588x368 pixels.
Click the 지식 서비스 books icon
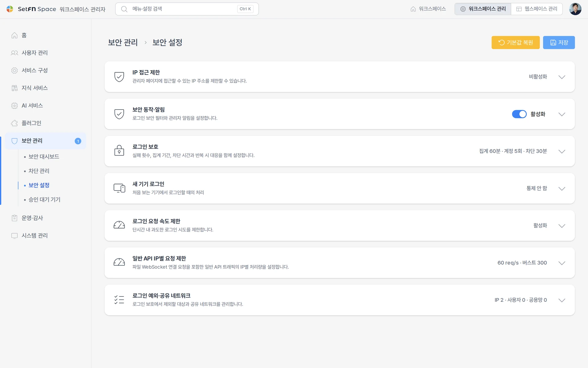tap(14, 88)
